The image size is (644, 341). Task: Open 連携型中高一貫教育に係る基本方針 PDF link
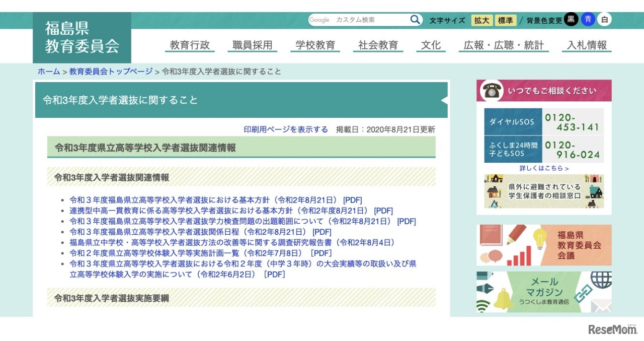[x=231, y=211]
